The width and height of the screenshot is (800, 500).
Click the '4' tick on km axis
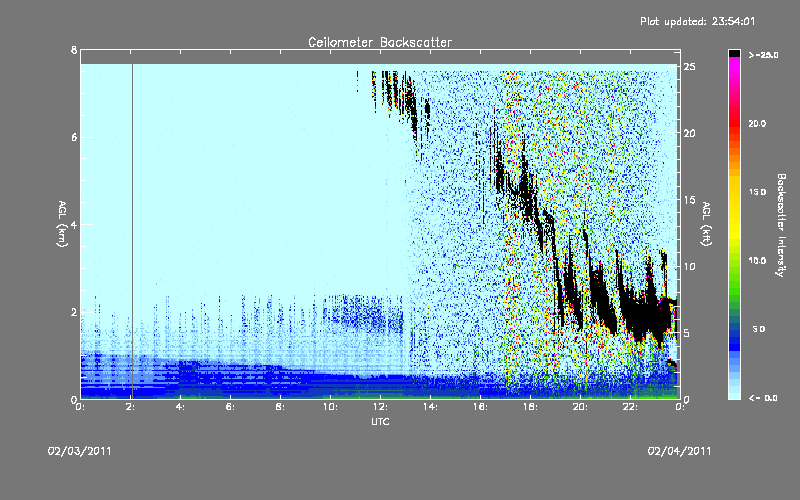(x=74, y=224)
